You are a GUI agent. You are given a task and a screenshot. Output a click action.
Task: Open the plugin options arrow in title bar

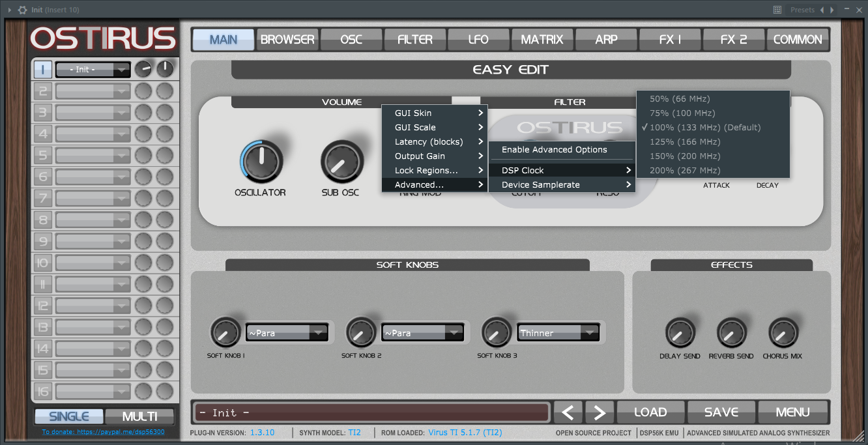pos(9,10)
